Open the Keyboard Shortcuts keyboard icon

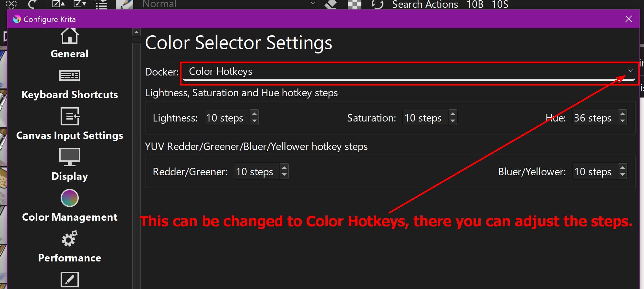point(69,75)
